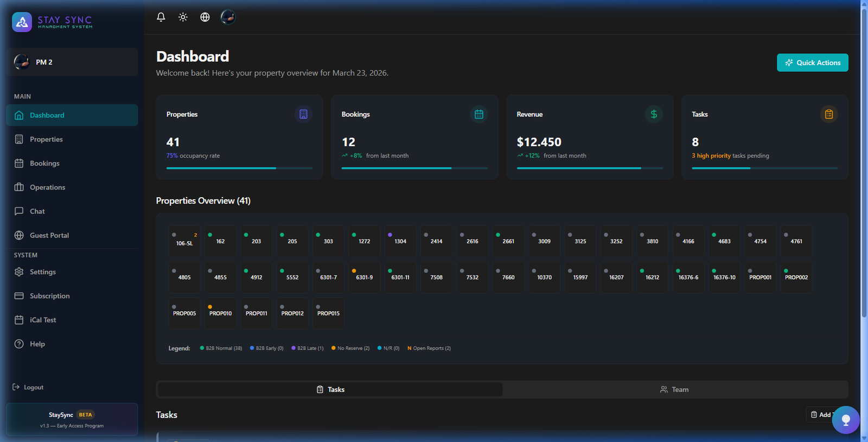Image resolution: width=868 pixels, height=442 pixels.
Task: Open Bookings in the sidebar menu
Action: click(x=72, y=163)
